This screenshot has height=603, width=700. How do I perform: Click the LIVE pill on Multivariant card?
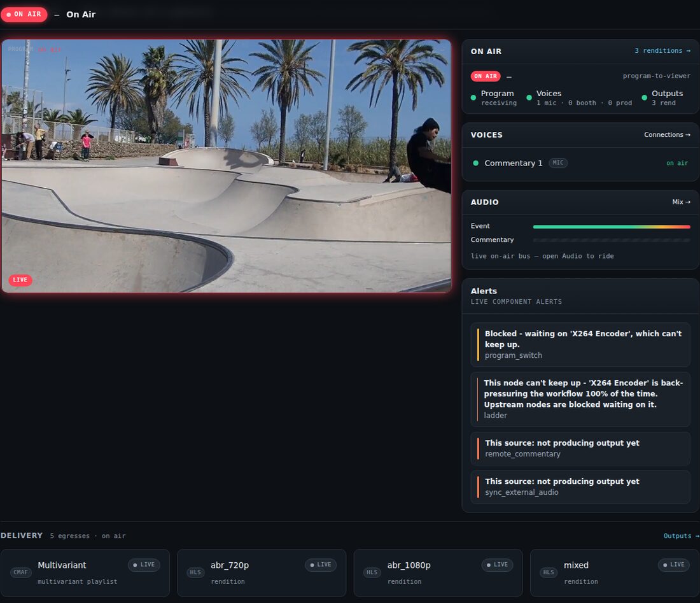click(x=144, y=565)
